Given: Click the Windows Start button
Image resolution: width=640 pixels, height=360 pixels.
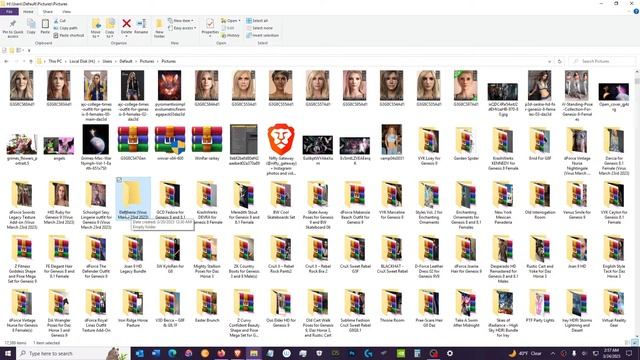Looking at the screenshot, I should point(7,353).
